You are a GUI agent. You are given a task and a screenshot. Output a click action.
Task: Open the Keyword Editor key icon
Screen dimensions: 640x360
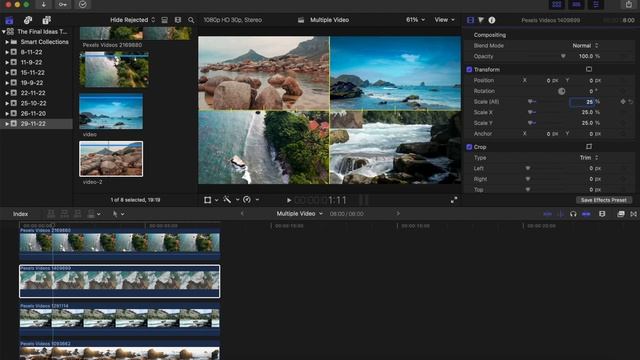[x=62, y=4]
